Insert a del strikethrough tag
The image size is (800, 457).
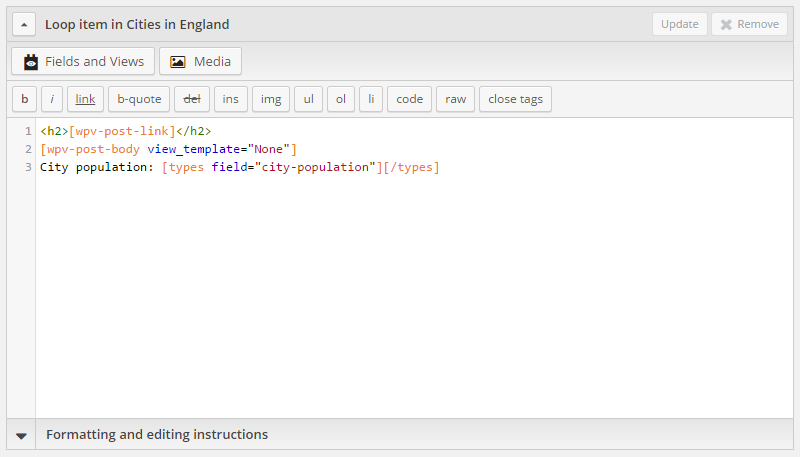point(192,99)
